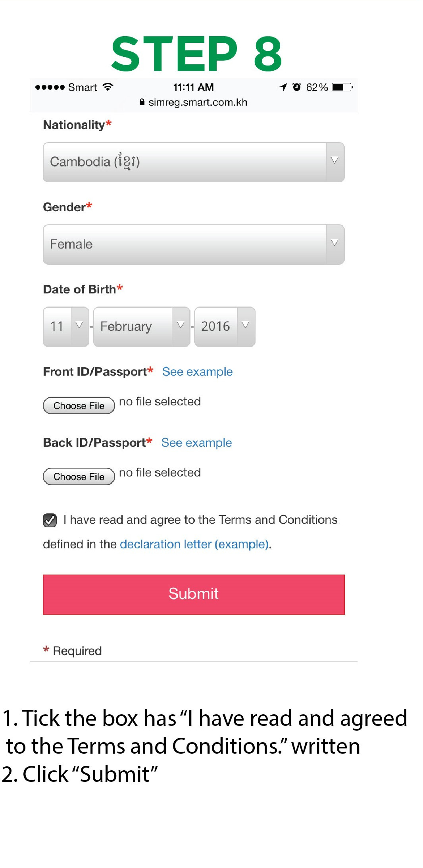Tap the 11:11 AM clock in status bar
The image size is (423, 868).
click(x=193, y=87)
